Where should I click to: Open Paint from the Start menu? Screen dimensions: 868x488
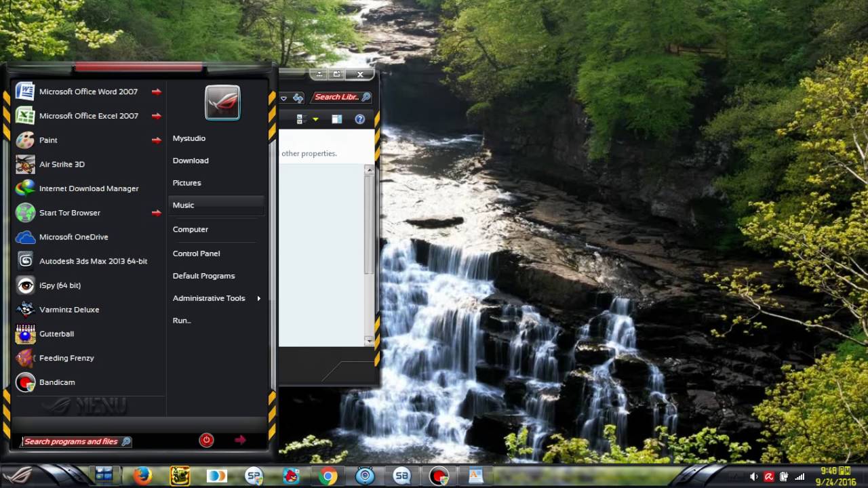point(88,140)
